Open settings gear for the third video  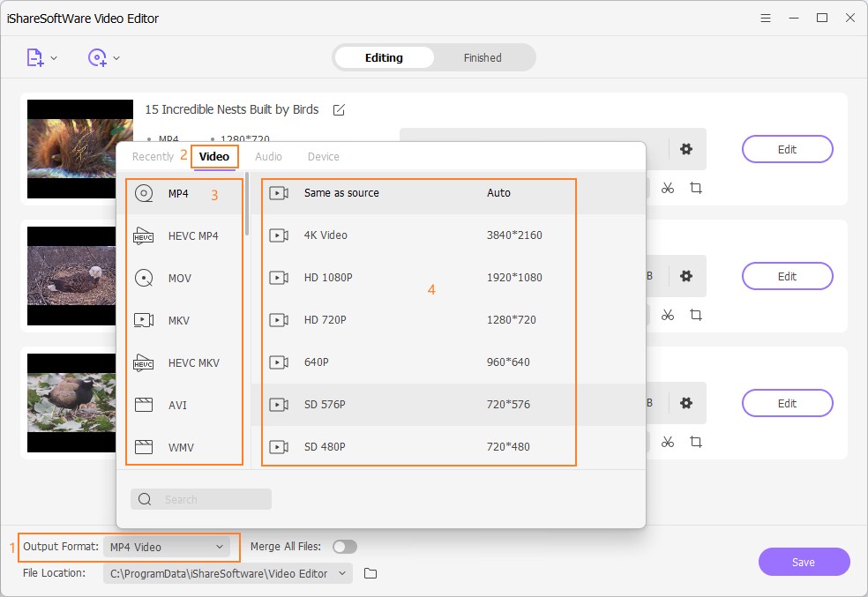[686, 403]
